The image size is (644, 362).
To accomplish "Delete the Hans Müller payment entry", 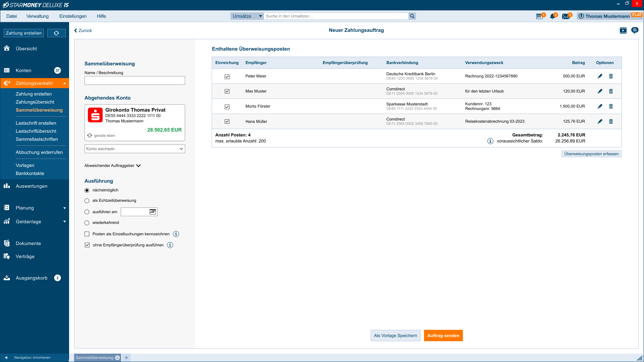I will click(x=611, y=121).
